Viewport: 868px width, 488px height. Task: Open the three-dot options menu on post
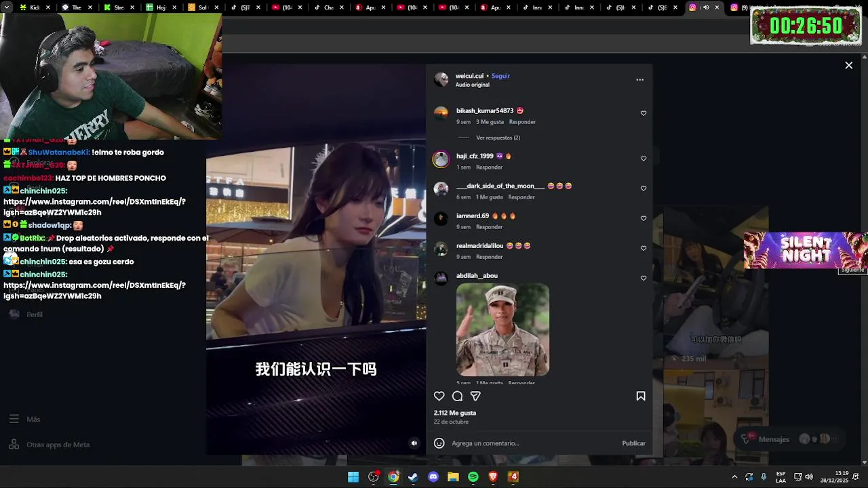tap(639, 79)
